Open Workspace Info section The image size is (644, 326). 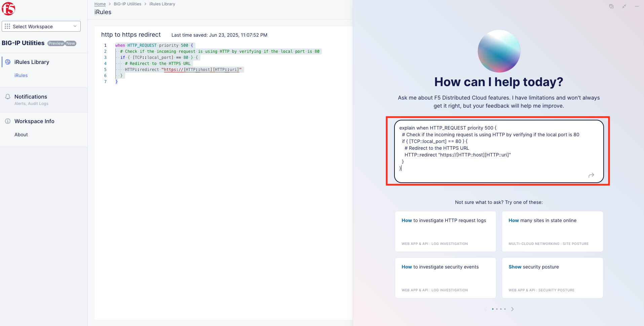point(34,121)
